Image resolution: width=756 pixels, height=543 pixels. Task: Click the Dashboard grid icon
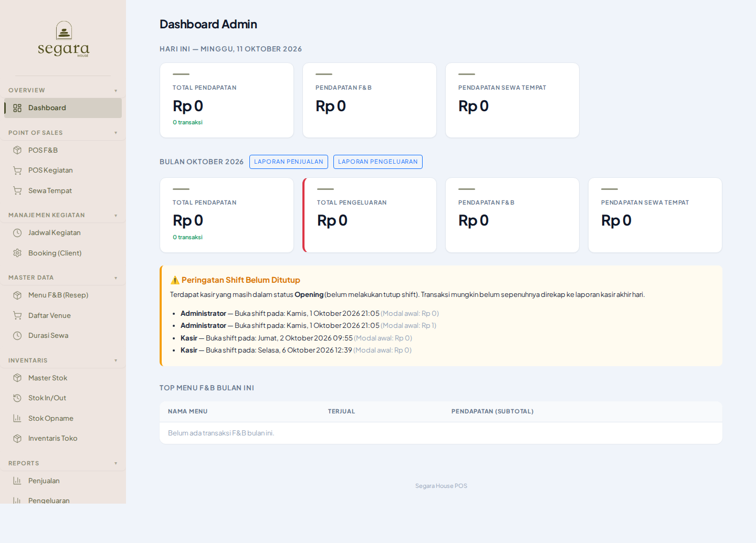[x=17, y=108]
